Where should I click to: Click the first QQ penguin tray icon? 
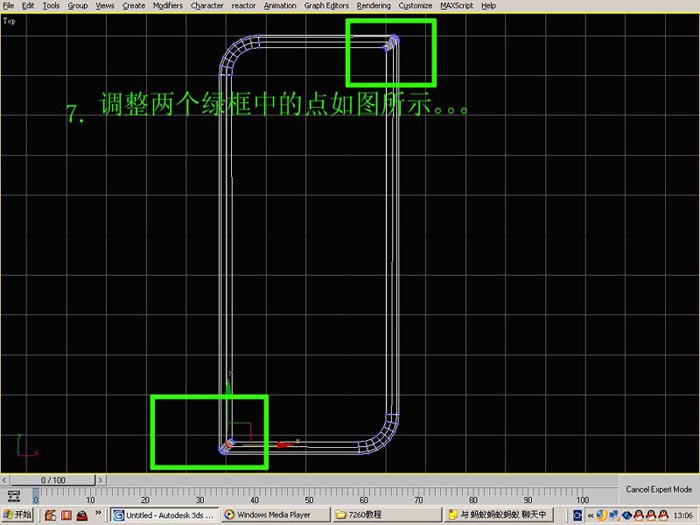tap(639, 516)
